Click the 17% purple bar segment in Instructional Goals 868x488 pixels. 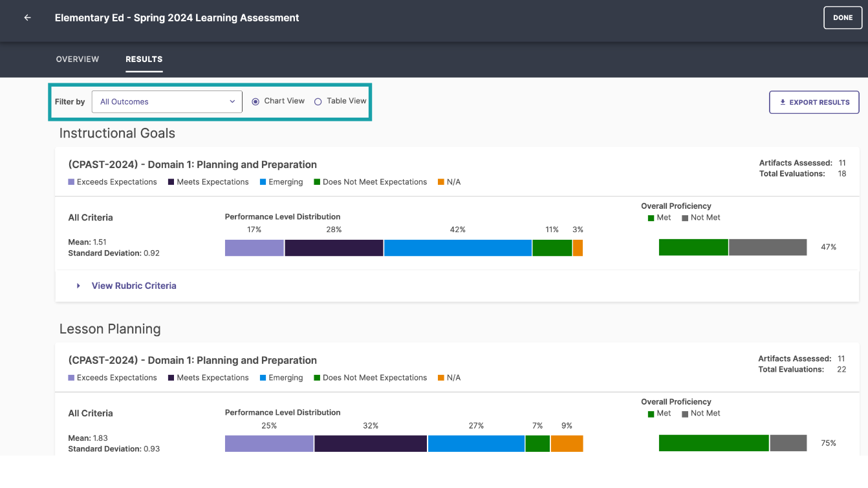(254, 248)
